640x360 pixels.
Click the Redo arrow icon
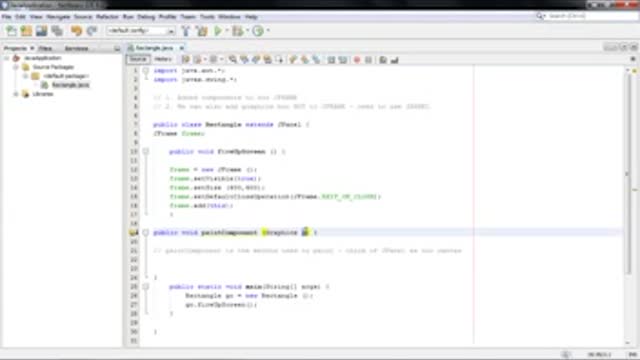92,31
